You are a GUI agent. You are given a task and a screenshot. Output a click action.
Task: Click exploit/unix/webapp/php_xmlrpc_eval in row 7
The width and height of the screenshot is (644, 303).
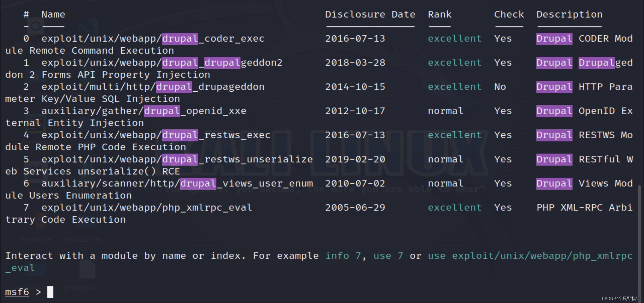point(147,208)
